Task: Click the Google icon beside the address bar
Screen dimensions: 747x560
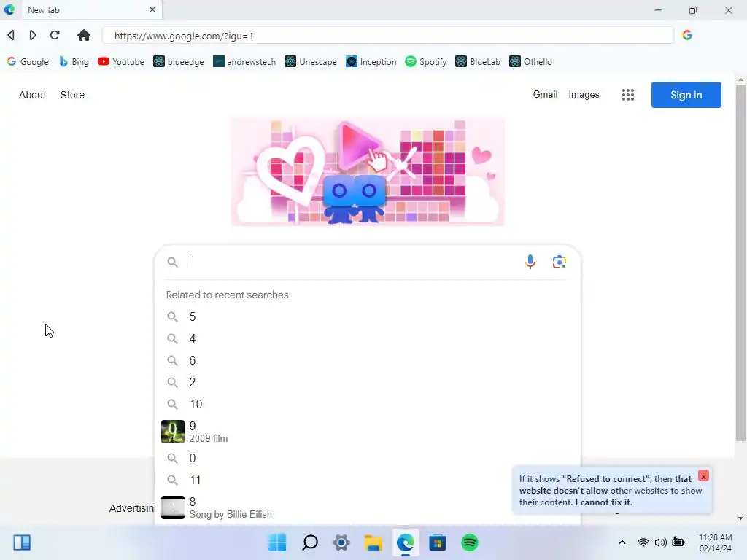Action: [x=687, y=35]
